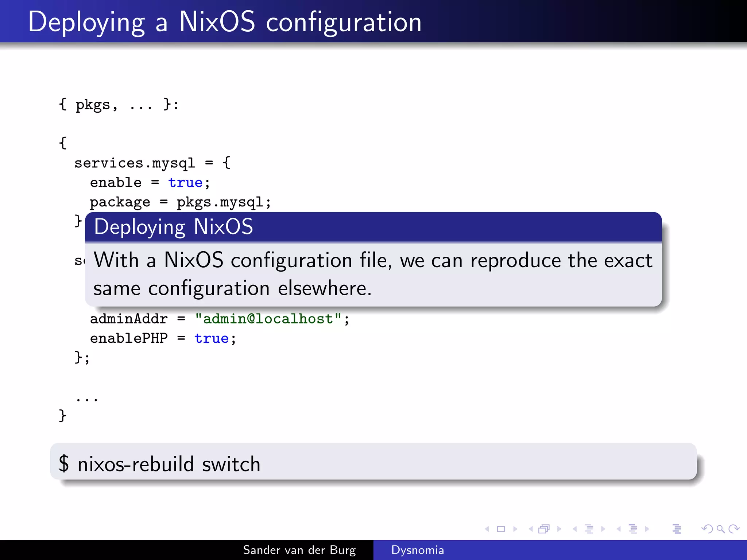Go to previous section arrow
This screenshot has height=560, width=747.
[x=619, y=529]
